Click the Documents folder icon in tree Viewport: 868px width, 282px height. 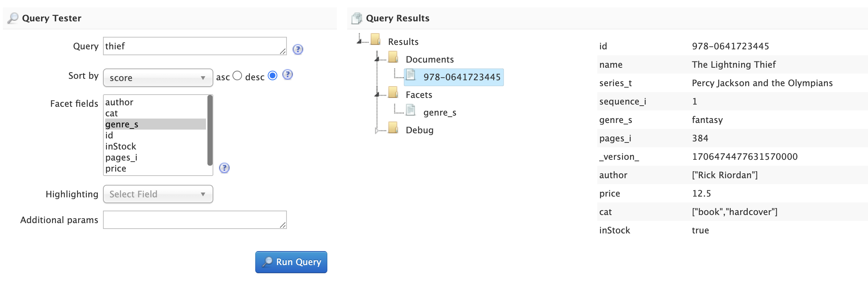[x=393, y=57]
